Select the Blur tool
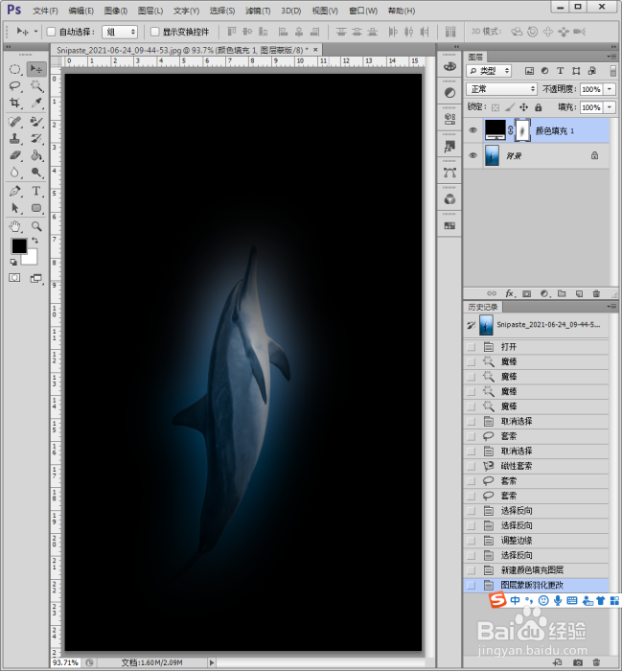 15,173
